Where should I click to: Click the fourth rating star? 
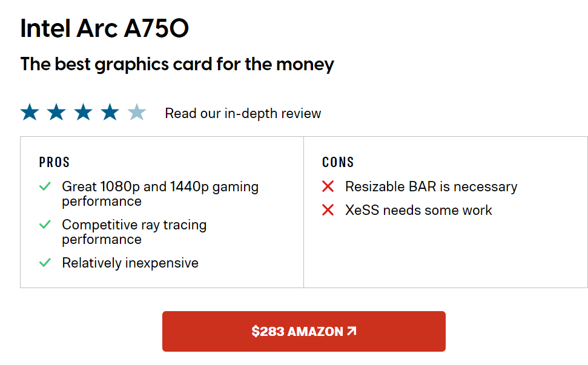tap(110, 113)
